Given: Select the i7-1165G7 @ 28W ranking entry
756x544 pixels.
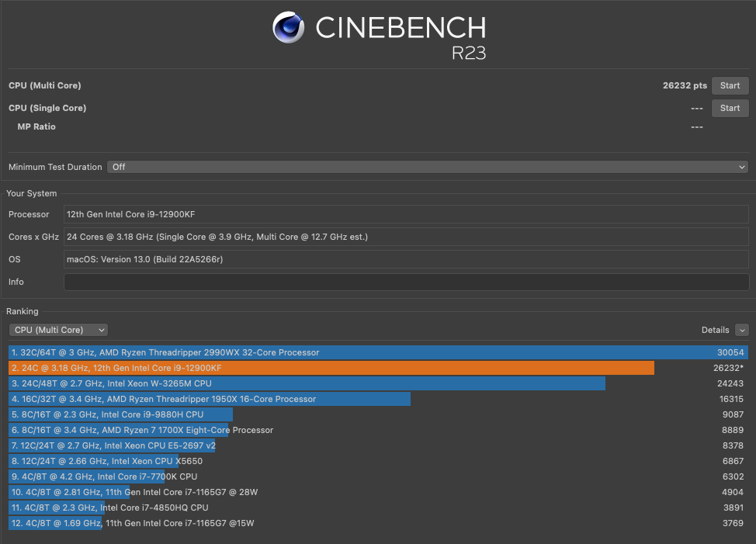Looking at the screenshot, I should (134, 492).
